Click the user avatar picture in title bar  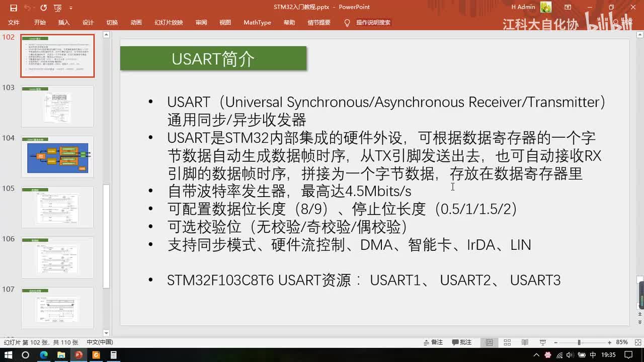click(x=546, y=7)
